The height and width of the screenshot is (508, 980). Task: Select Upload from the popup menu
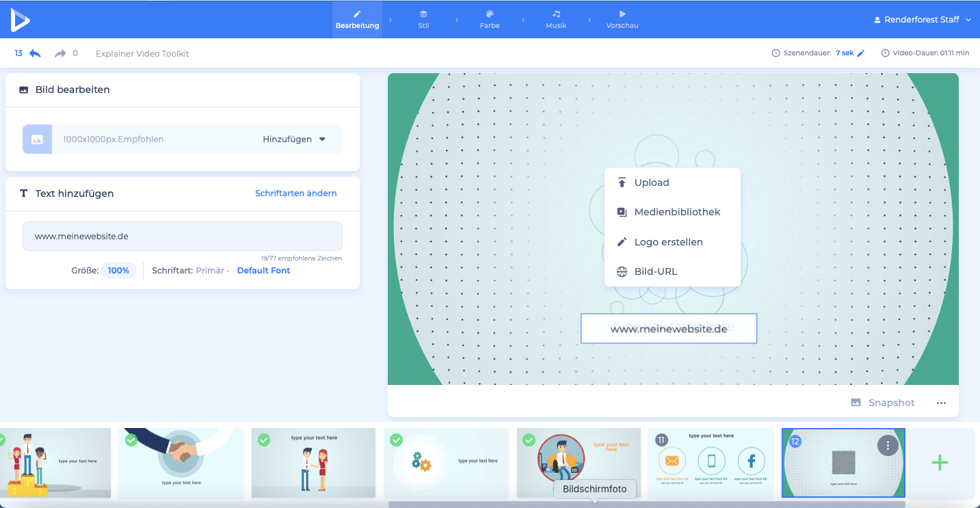coord(651,183)
